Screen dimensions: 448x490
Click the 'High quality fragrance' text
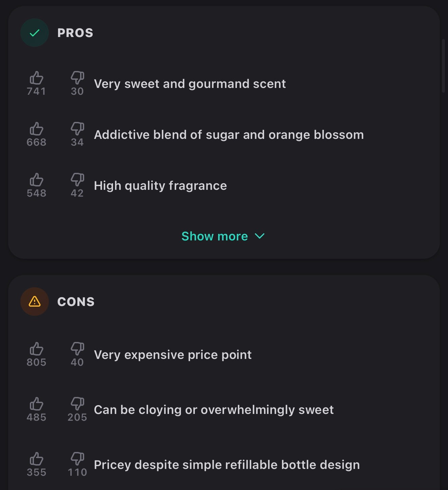[160, 186]
